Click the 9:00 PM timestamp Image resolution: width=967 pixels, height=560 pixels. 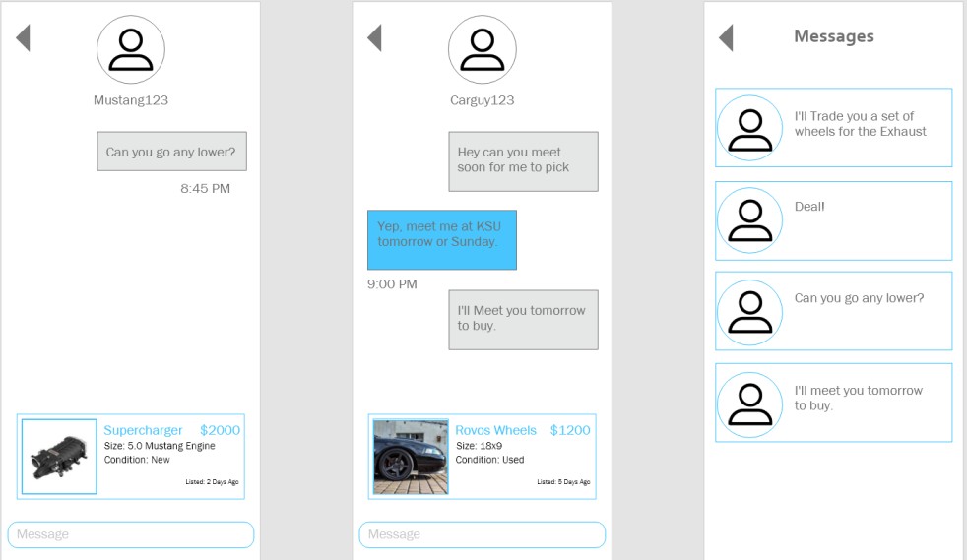tap(392, 284)
